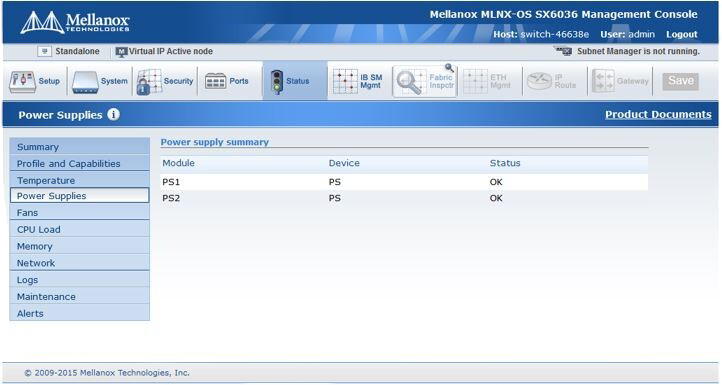
Task: Open Profile and Capabilities page
Action: [x=80, y=163]
